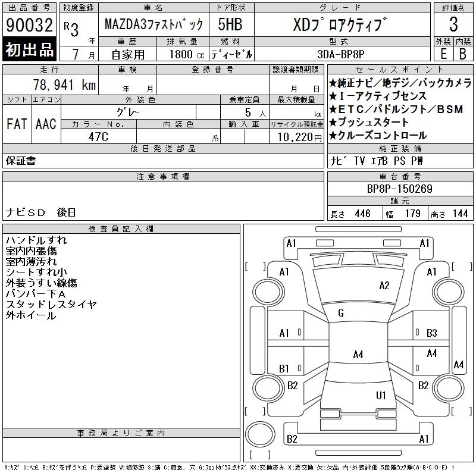The width and height of the screenshot is (476, 476).
Task: Select the width value "179"
Action: pyautogui.click(x=412, y=214)
